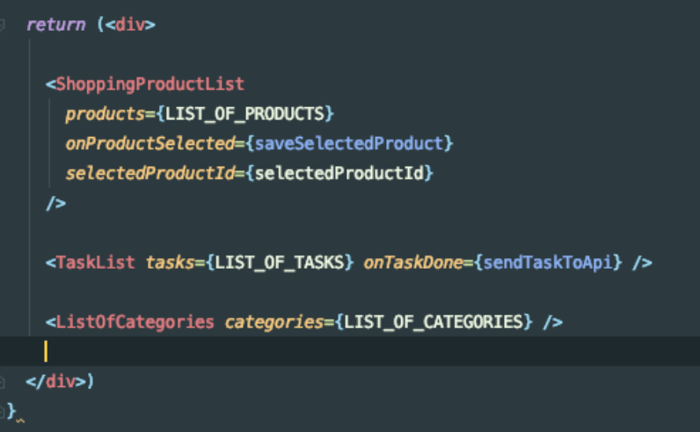Screen dimensions: 700x432
Task: Select the ShoppingProductList component name
Action: (x=150, y=84)
